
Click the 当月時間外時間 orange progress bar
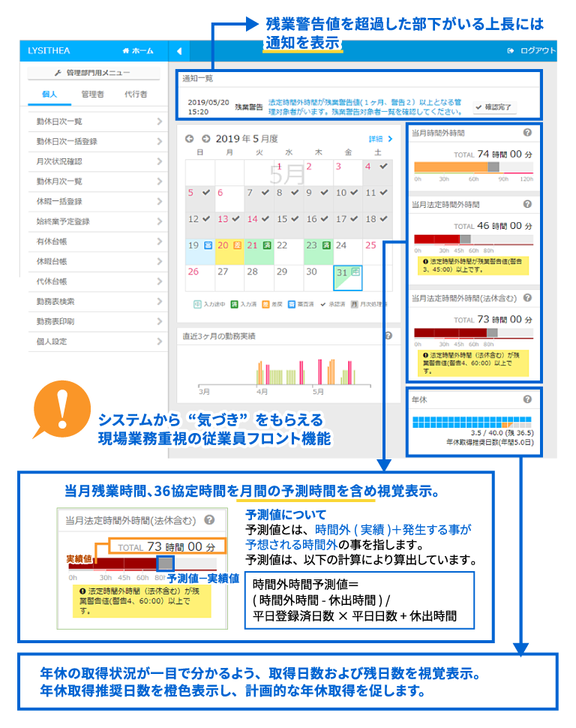tap(451, 167)
